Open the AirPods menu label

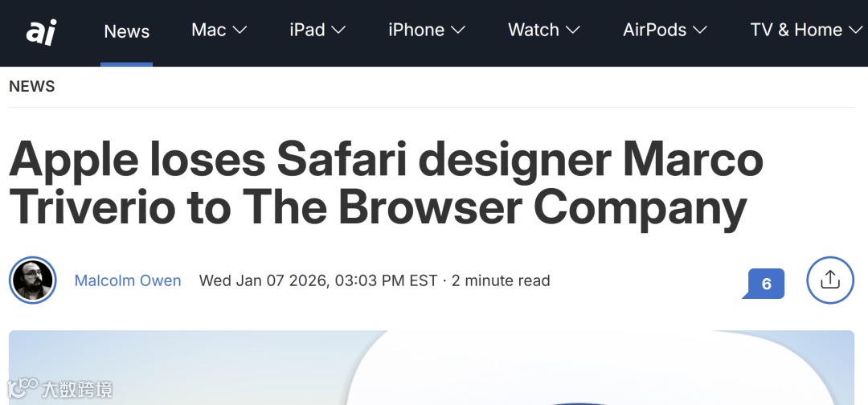[x=655, y=30]
